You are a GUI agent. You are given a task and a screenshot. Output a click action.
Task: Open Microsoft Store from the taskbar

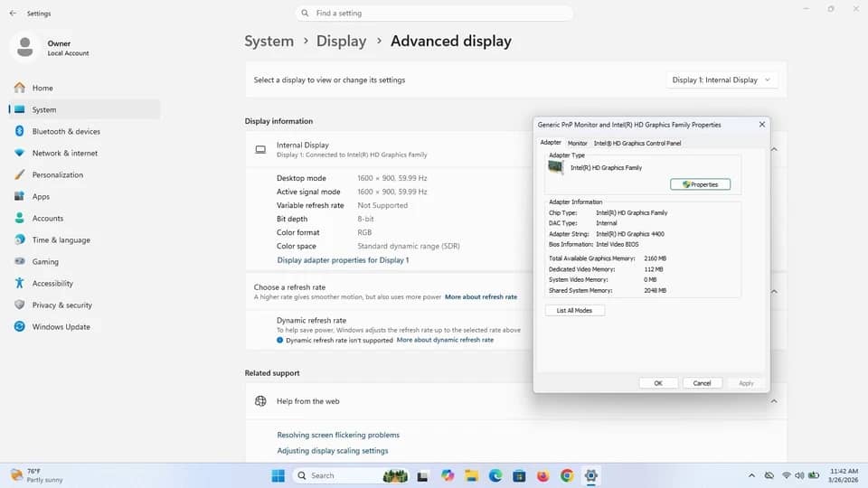(x=519, y=475)
